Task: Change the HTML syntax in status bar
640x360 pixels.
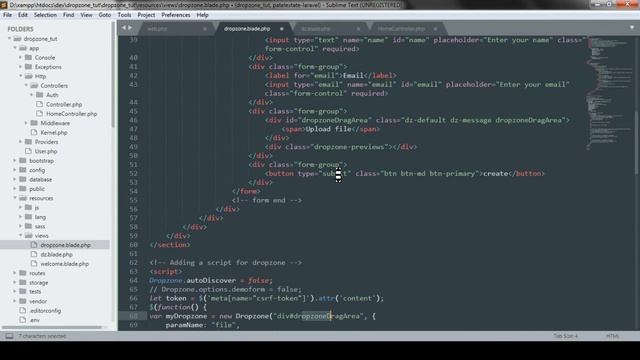Action: click(612, 336)
